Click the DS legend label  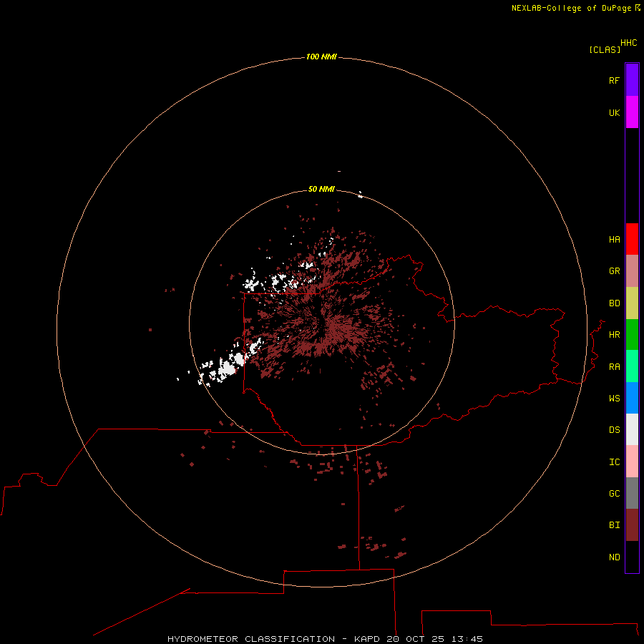(614, 430)
